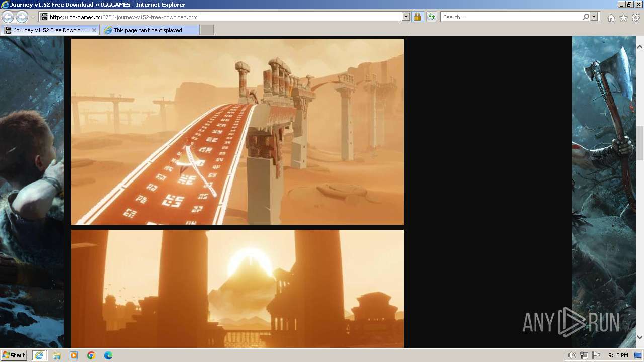Open the media player taskbar icon
The height and width of the screenshot is (362, 644).
tap(74, 355)
